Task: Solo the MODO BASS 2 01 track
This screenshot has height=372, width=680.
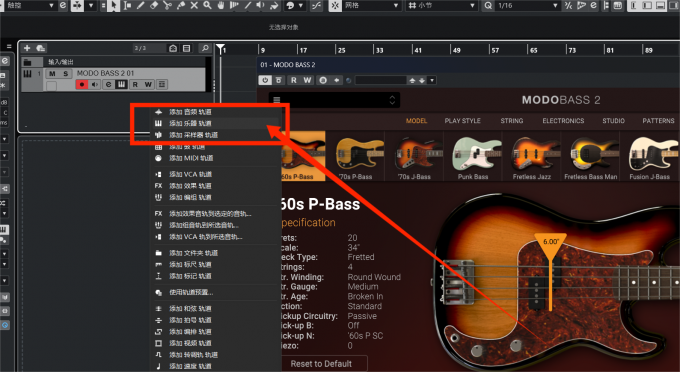Action: (65, 73)
